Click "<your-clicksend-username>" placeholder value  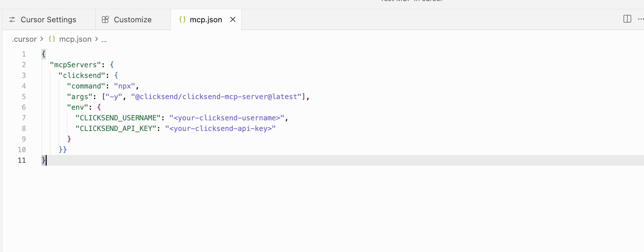[x=227, y=118]
